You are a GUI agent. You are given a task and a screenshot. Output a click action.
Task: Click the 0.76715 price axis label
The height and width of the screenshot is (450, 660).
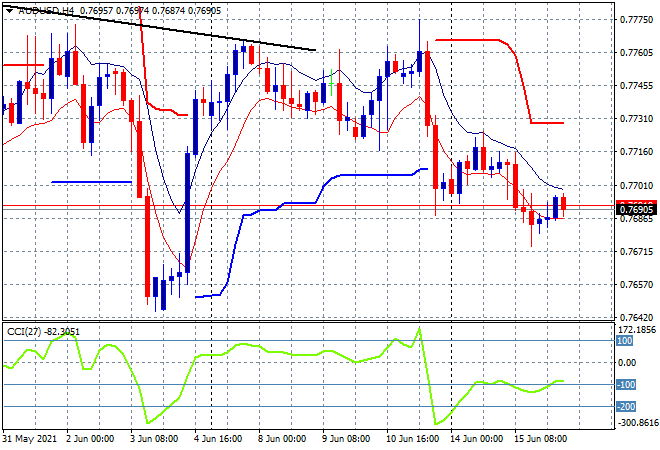pos(636,252)
